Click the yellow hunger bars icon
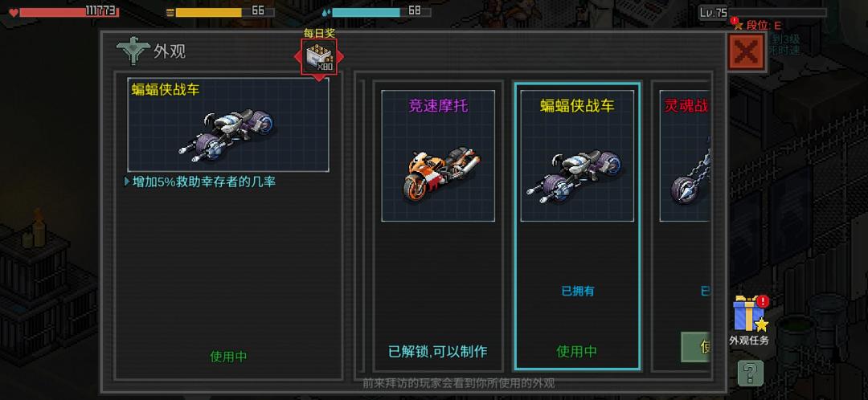This screenshot has height=400, width=868. [x=170, y=12]
